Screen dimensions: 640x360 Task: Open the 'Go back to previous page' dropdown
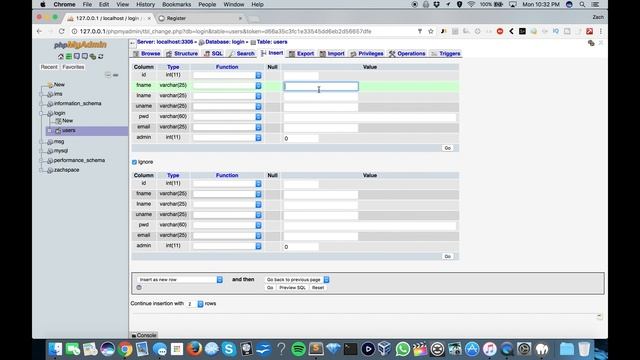click(297, 280)
